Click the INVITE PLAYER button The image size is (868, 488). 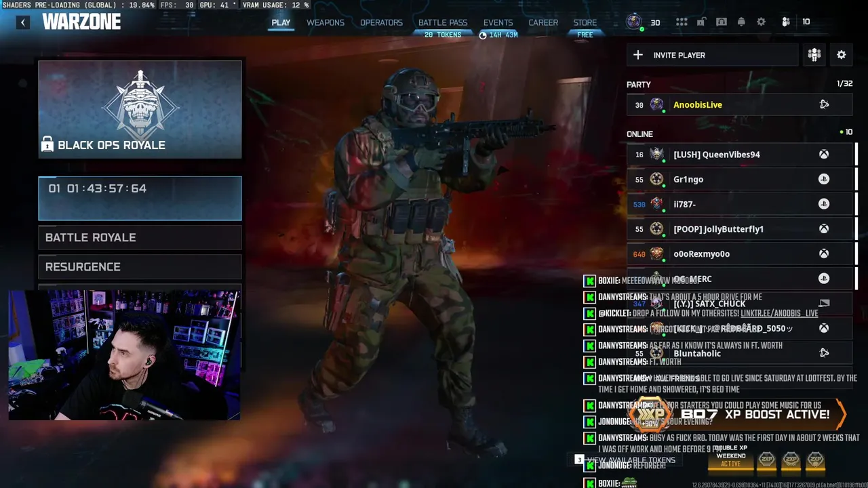712,55
